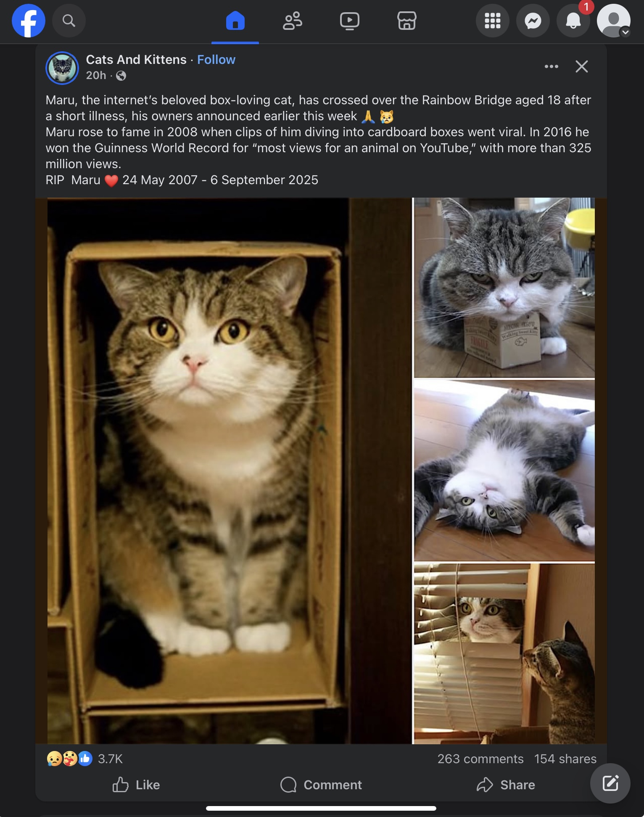View the 263 comments link
Viewport: 644px width, 817px height.
pos(480,759)
